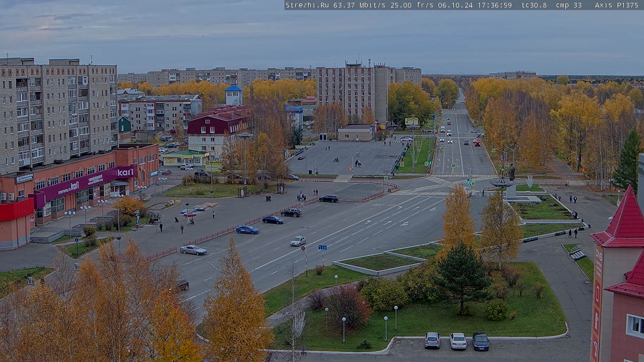Click the "tc30.8" overlay value
The image size is (644, 362).
(534, 5)
